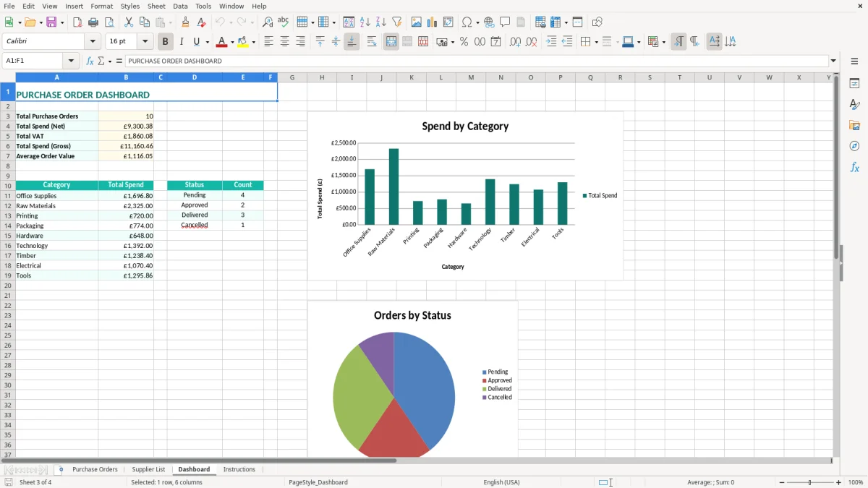Viewport: 868px width, 488px height.
Task: Click the zoom in plus button
Action: [839, 482]
